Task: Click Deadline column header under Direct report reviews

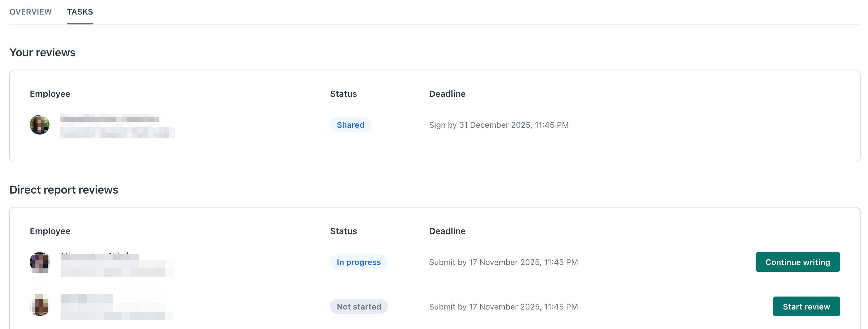Action: (x=447, y=231)
